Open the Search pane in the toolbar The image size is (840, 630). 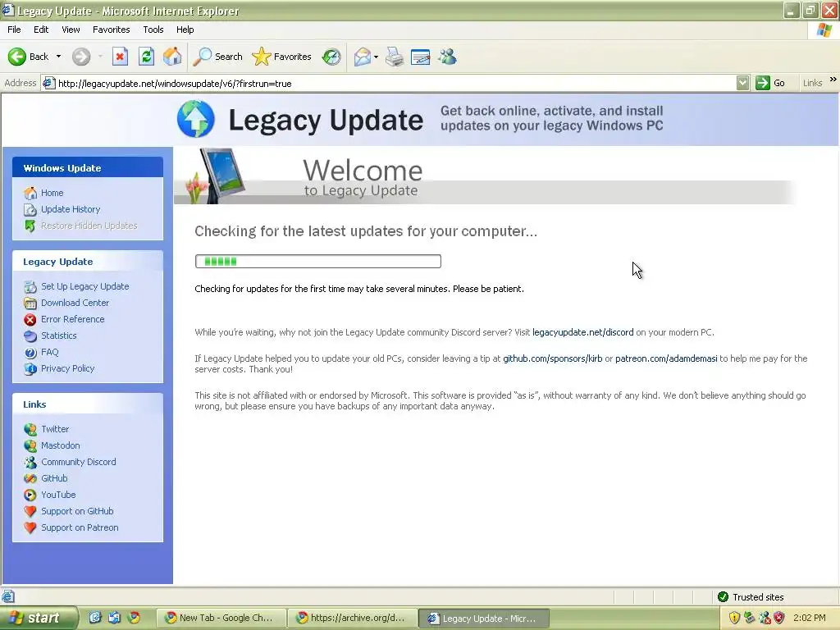(217, 57)
